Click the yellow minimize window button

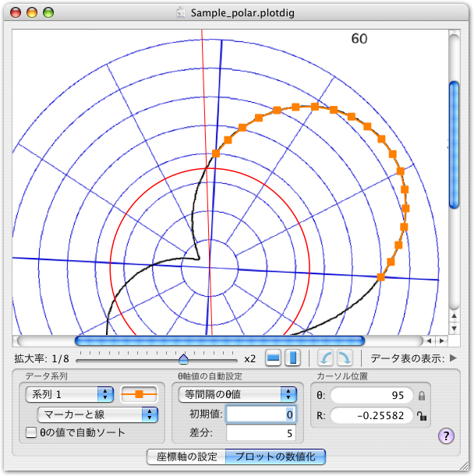[32, 12]
